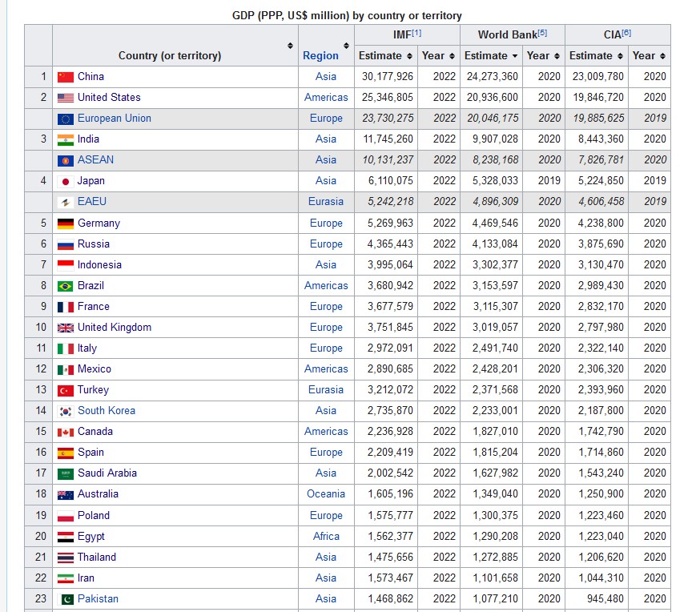Image resolution: width=700 pixels, height=612 pixels.
Task: Click Eurasia region link in Turkey row
Action: pyautogui.click(x=326, y=389)
